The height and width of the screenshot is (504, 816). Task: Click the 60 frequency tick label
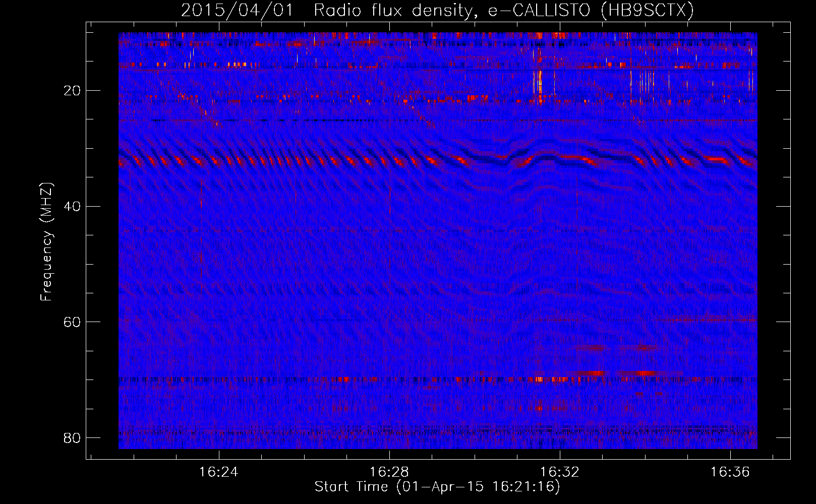click(72, 322)
